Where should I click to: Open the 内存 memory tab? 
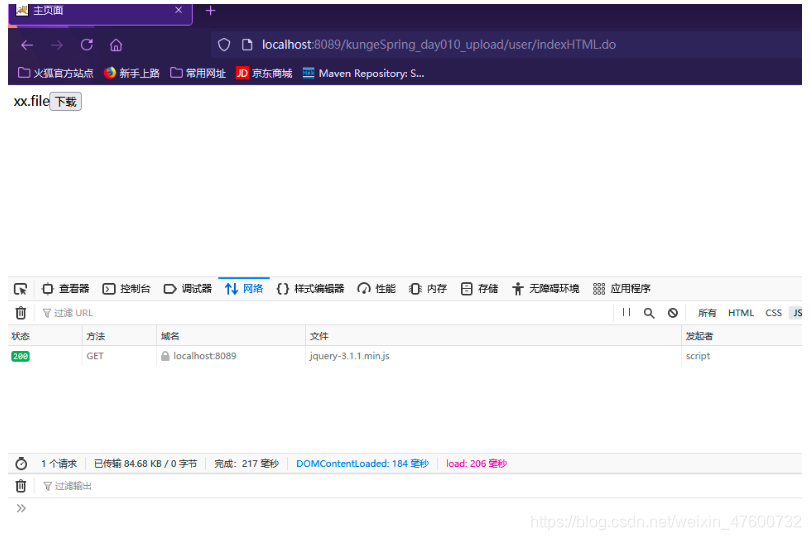point(428,289)
